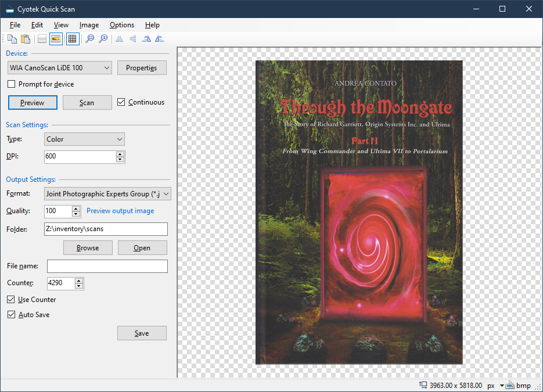543x392 pixels.
Task: Uncheck the Continuous checkbox
Action: click(x=121, y=102)
